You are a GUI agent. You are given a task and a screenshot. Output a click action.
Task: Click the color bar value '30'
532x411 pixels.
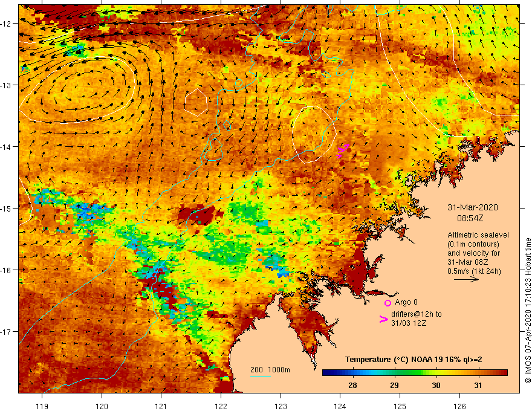coord(436,385)
